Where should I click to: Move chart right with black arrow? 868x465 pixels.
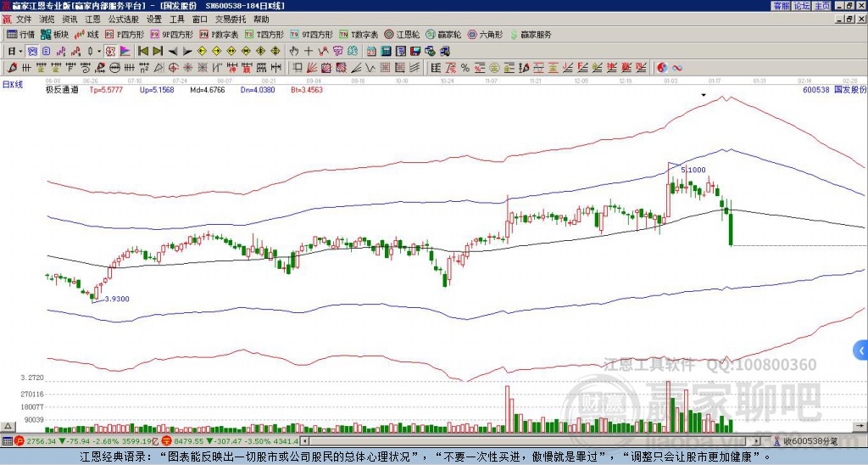point(187,51)
